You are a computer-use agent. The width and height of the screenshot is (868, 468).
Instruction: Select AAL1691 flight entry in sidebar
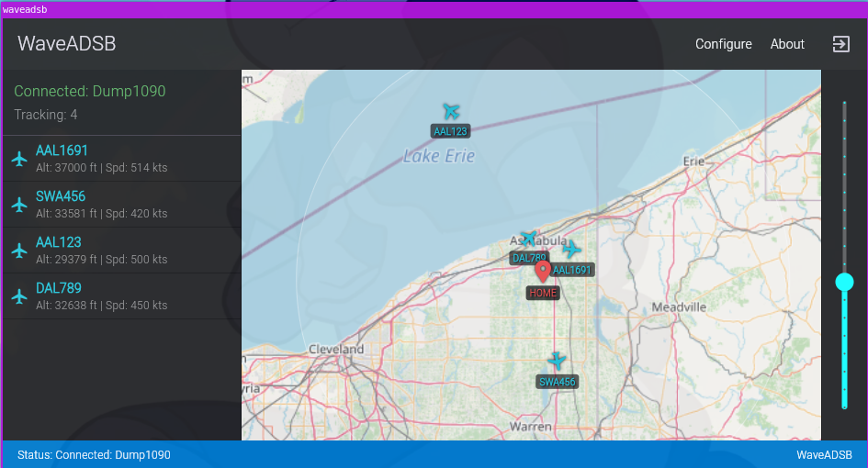click(121, 159)
